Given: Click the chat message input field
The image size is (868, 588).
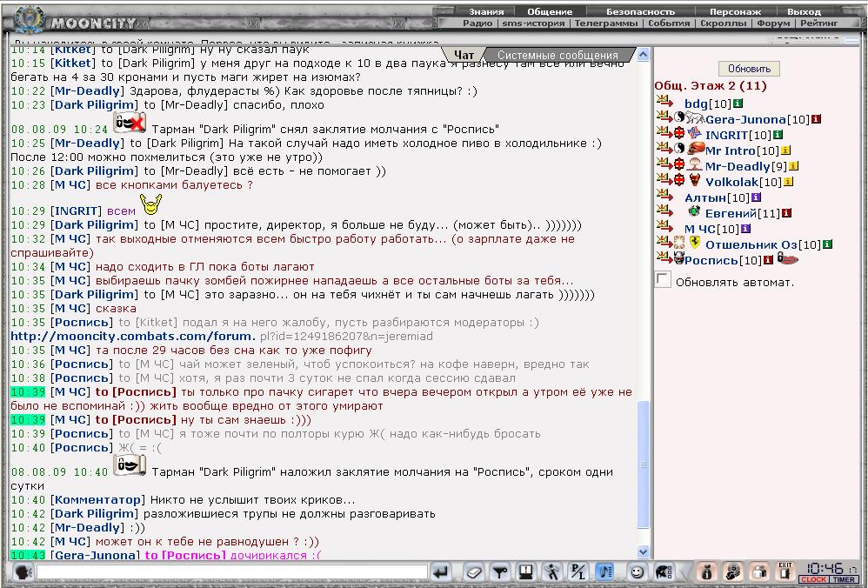Looking at the screenshot, I should click(x=232, y=572).
